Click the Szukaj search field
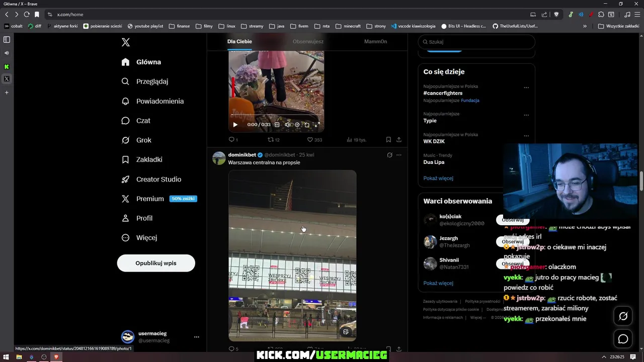The image size is (644, 362). pos(476,42)
